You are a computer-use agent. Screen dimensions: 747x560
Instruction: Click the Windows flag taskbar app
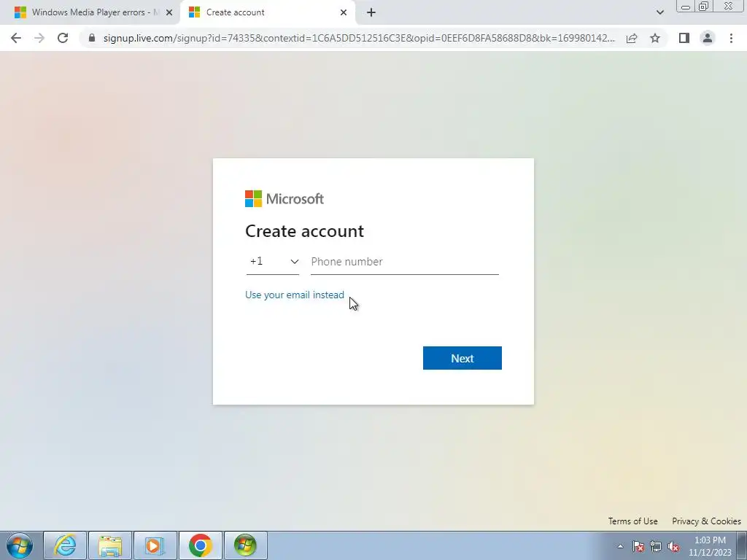tap(246, 545)
